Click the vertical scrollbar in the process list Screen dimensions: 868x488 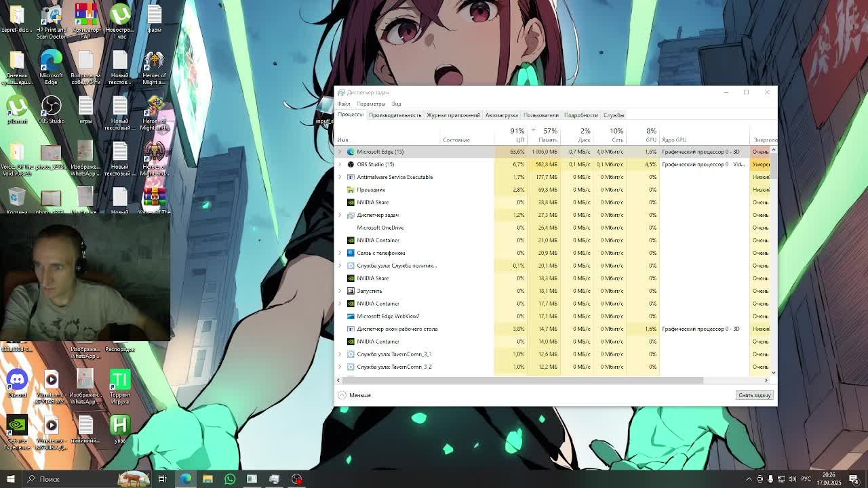(773, 167)
